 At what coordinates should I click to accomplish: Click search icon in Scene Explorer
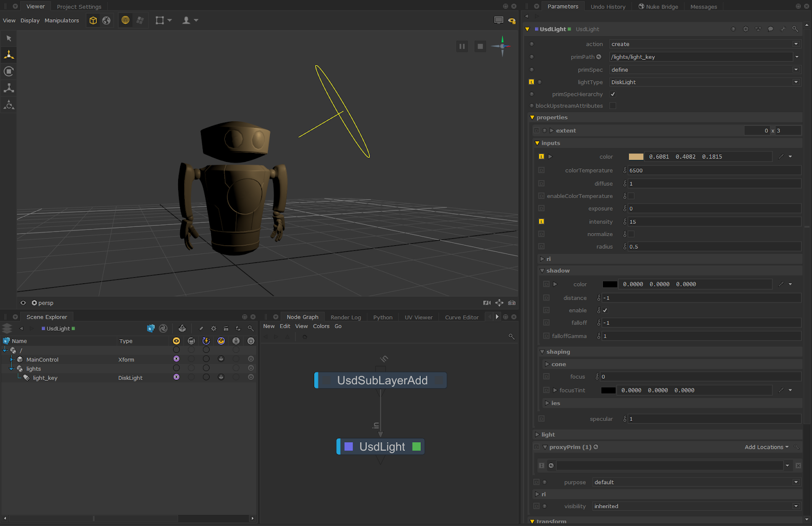point(251,328)
